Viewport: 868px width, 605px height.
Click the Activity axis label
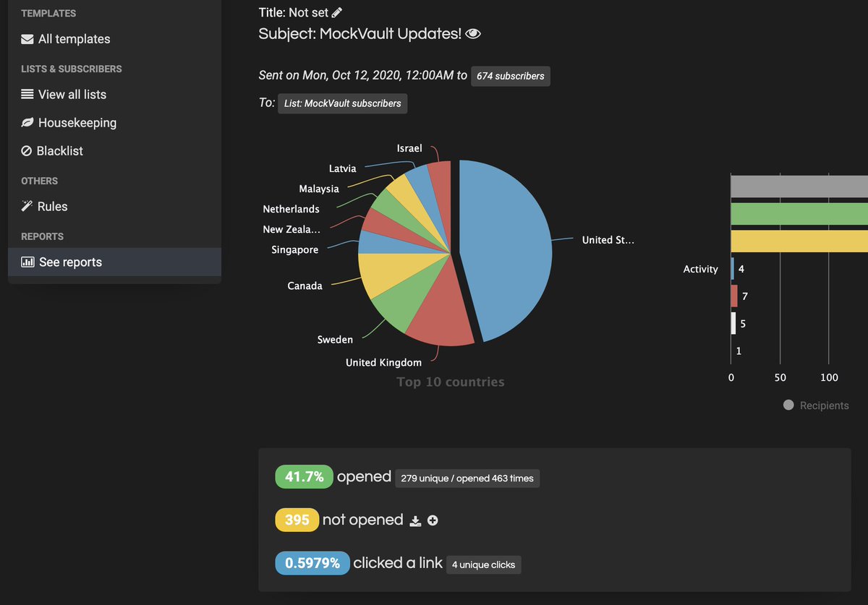pos(701,269)
